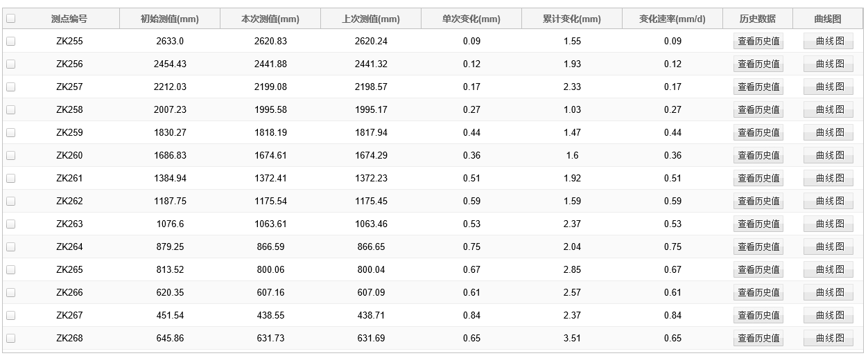Open 查看历史值 for ZK267
Viewport: 868px width, 358px height.
coord(758,316)
